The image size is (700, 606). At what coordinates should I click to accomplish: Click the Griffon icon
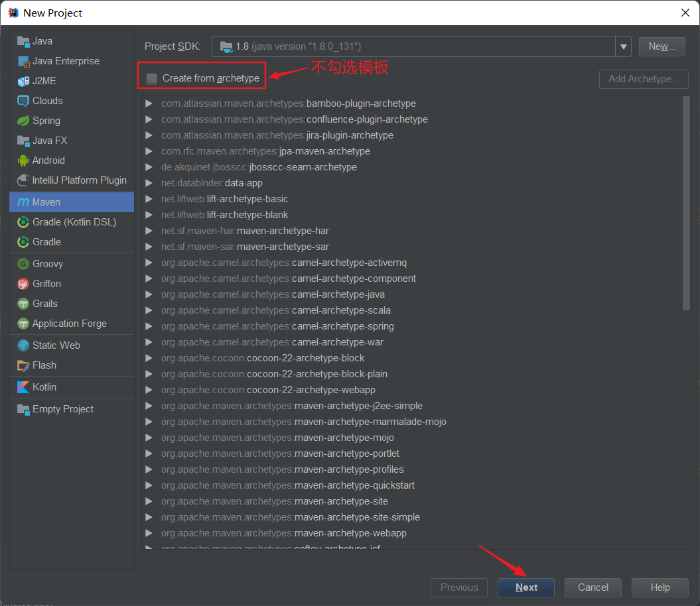click(23, 284)
